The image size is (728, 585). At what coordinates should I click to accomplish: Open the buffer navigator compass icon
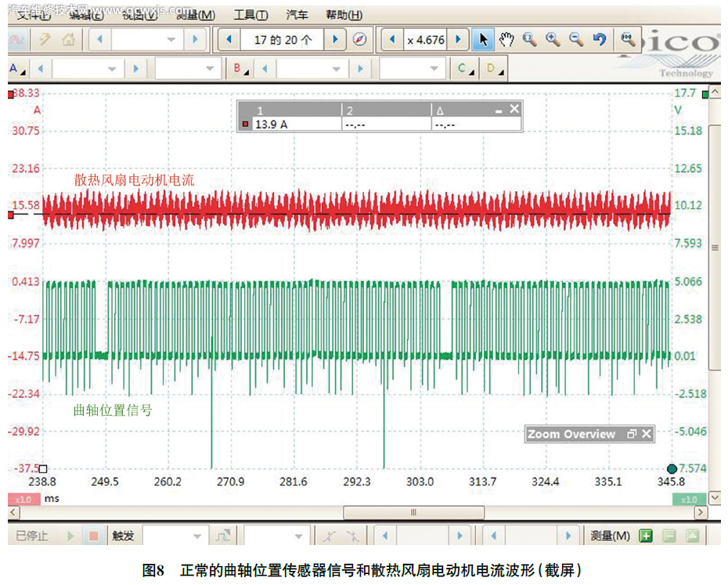pyautogui.click(x=359, y=39)
